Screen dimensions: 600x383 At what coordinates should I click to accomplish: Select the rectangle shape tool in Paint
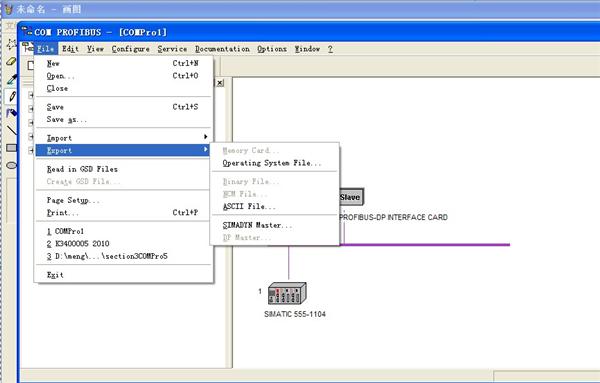tap(11, 148)
